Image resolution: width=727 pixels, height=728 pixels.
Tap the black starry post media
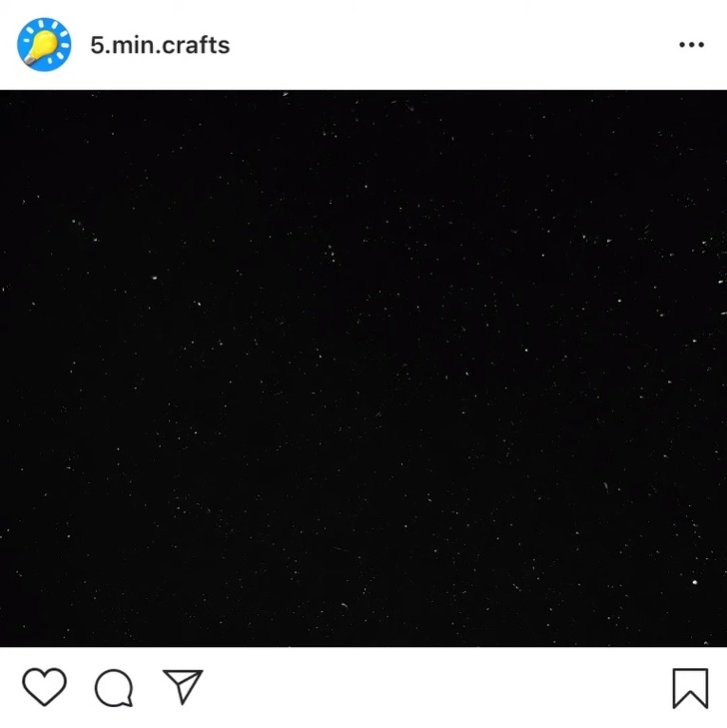pyautogui.click(x=363, y=368)
